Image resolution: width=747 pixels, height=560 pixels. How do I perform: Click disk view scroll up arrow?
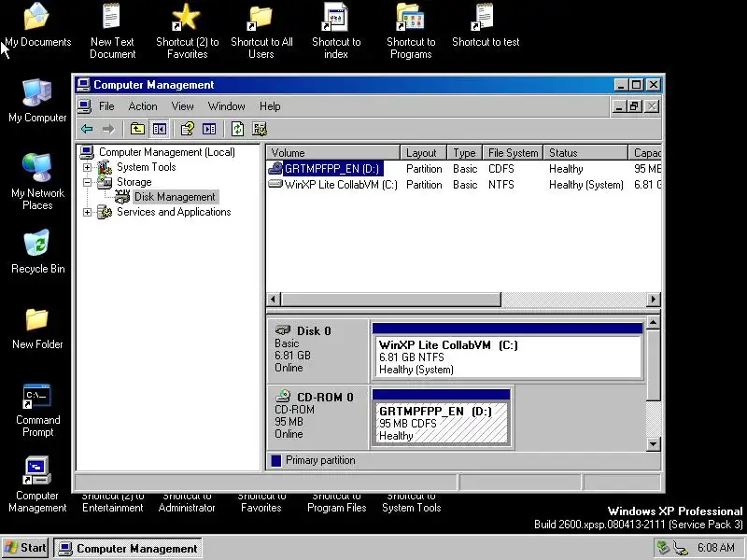[x=653, y=322]
